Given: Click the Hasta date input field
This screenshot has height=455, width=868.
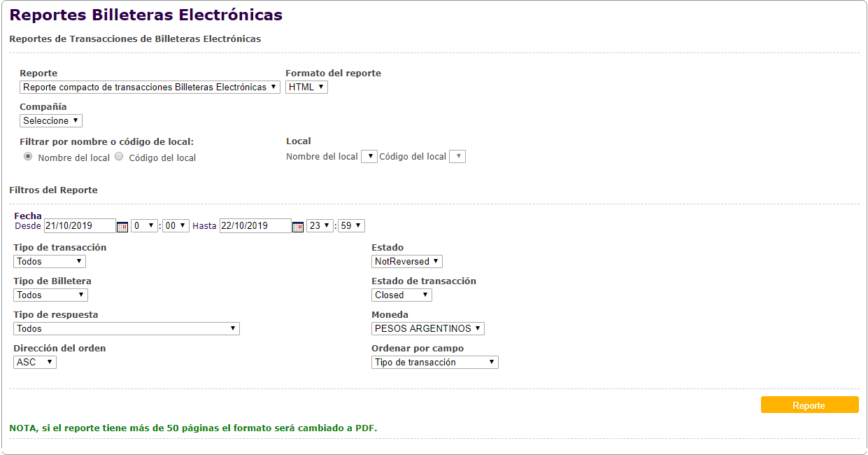Looking at the screenshot, I should 255,226.
